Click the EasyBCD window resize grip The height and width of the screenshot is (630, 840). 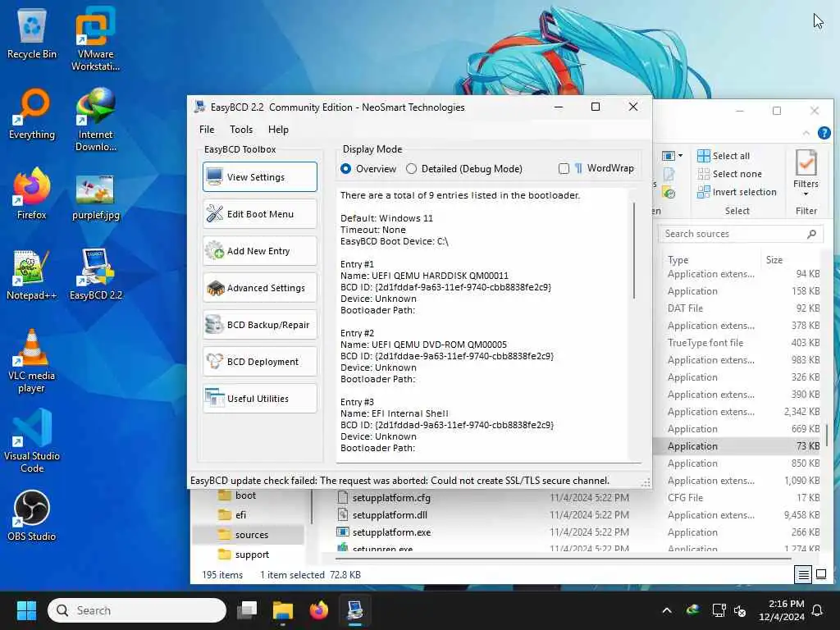coord(646,482)
